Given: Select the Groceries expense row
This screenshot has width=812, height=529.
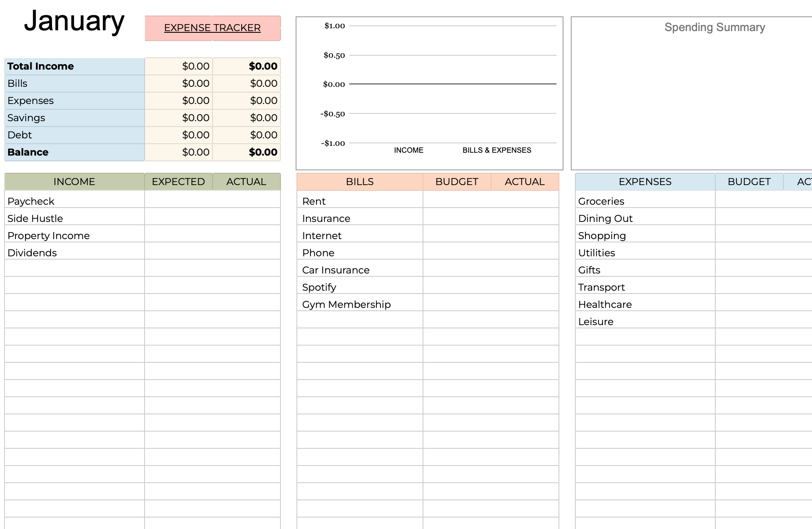Looking at the screenshot, I should coord(601,201).
